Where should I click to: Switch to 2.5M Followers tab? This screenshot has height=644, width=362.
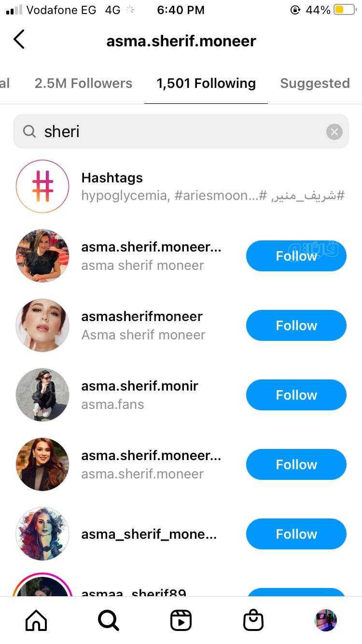pyautogui.click(x=83, y=84)
